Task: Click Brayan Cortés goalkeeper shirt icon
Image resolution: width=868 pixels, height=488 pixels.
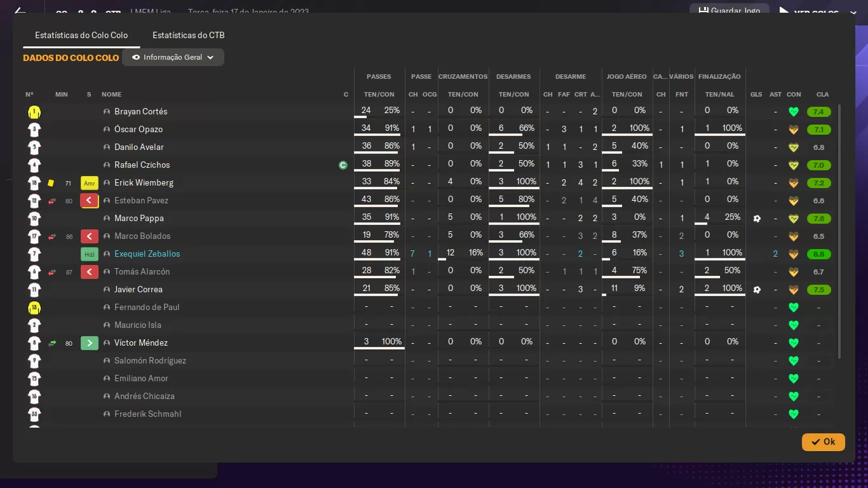Action: (x=34, y=112)
